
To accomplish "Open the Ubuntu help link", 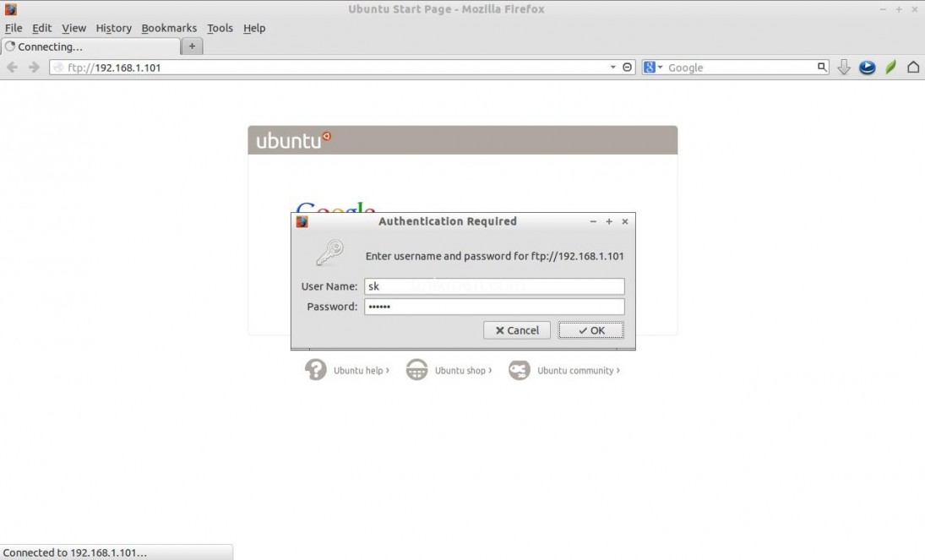I will 362,371.
